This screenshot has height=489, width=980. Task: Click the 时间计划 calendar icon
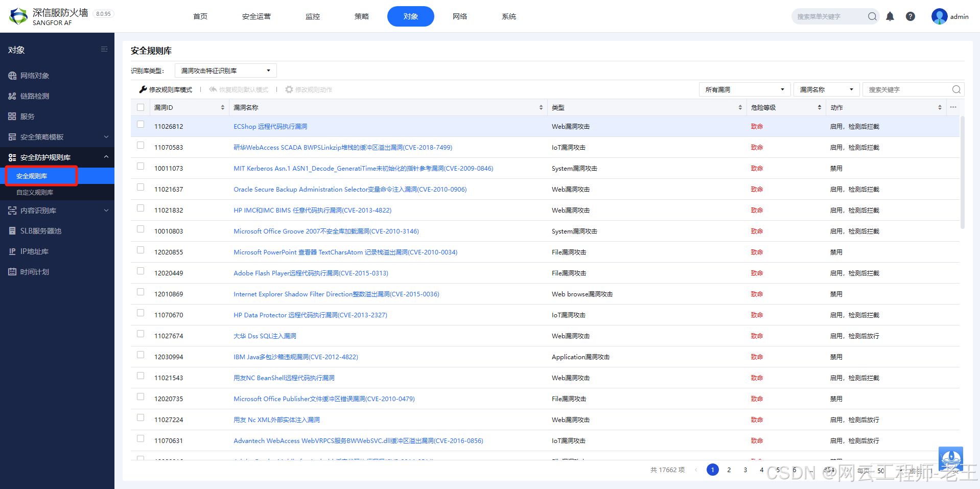pos(12,272)
